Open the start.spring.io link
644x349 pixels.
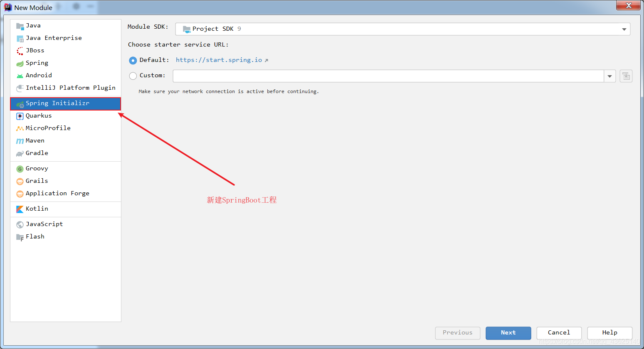point(220,60)
